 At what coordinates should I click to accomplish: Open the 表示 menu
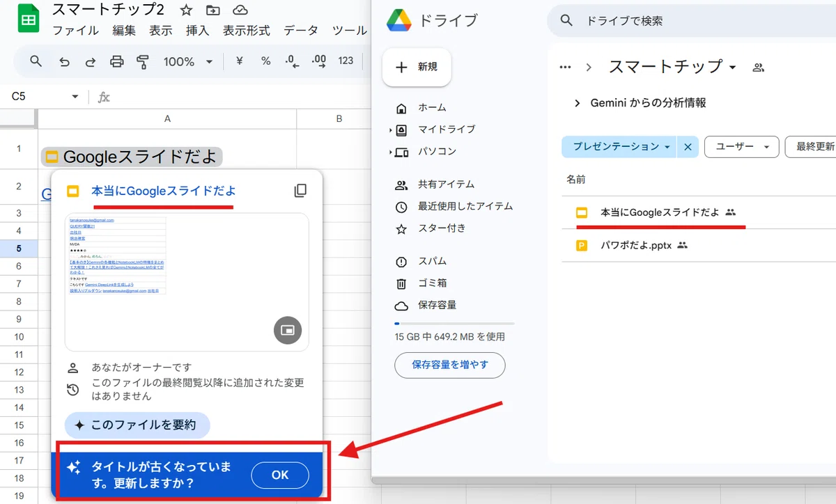[x=161, y=31]
